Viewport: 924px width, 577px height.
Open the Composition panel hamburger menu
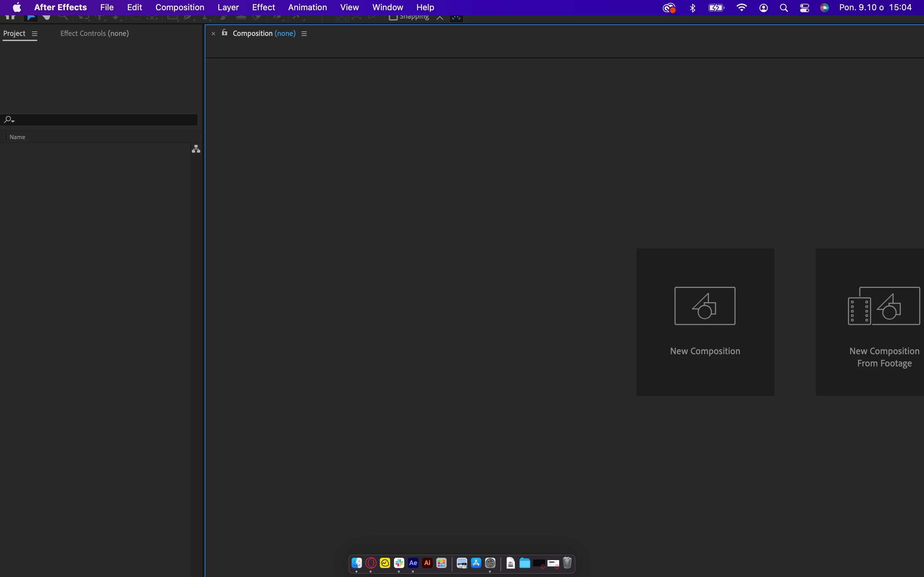coord(304,34)
